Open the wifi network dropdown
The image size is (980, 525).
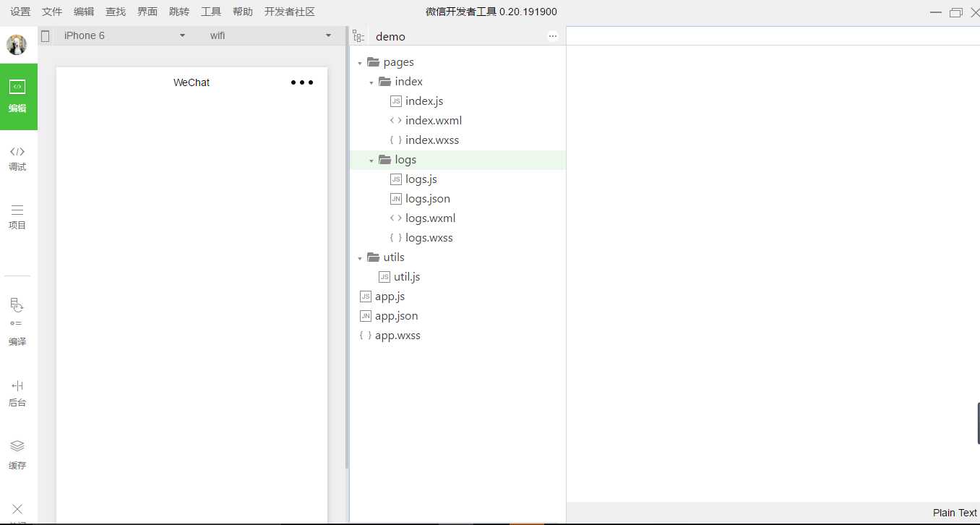(270, 35)
